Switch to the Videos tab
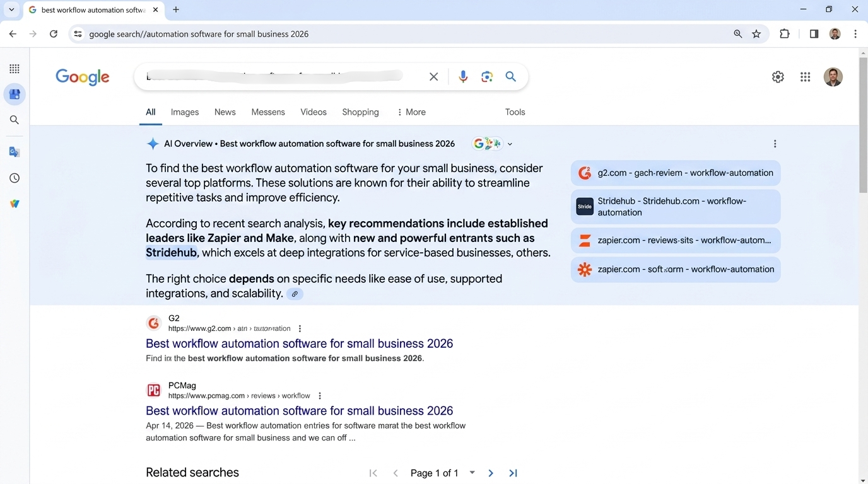Viewport: 868px width, 484px height. (314, 112)
